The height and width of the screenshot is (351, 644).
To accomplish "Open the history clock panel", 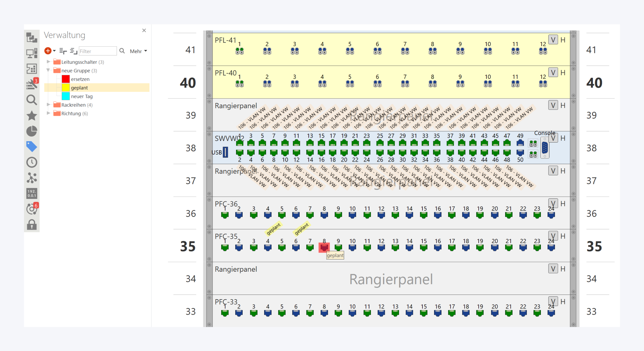I will coord(32,162).
